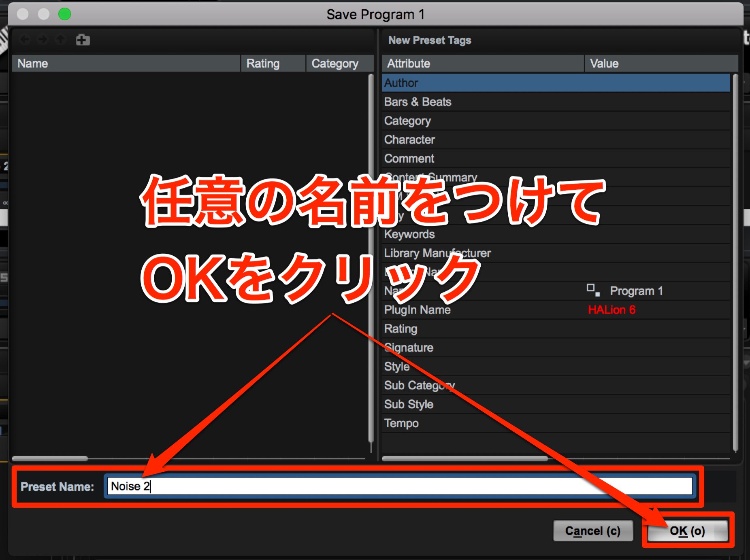Select the Category attribute row
The height and width of the screenshot is (560, 750).
(x=556, y=121)
